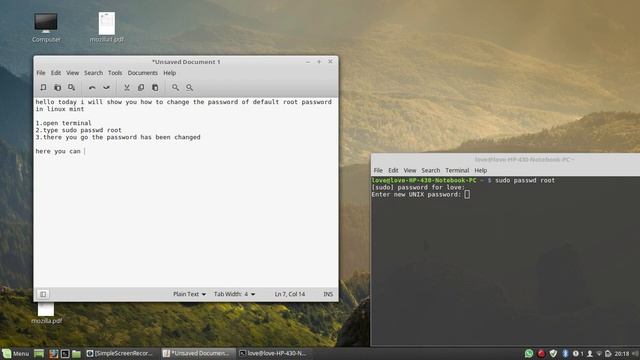The height and width of the screenshot is (360, 640).
Task: Open the terminal View menu
Action: pyautogui.click(x=410, y=170)
